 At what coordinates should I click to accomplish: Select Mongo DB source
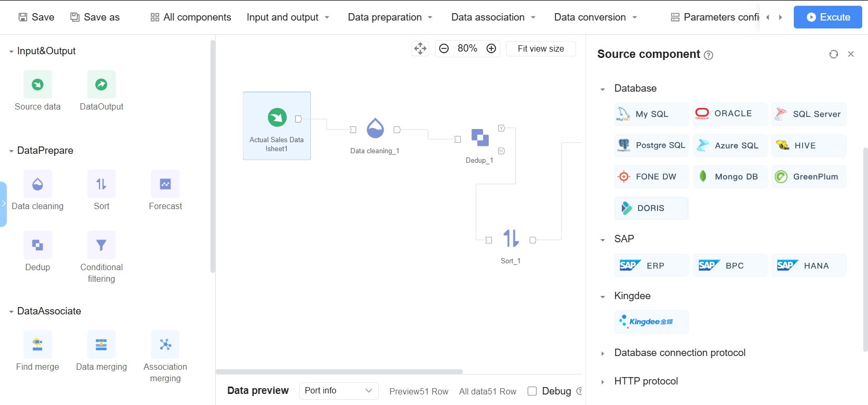pyautogui.click(x=730, y=177)
